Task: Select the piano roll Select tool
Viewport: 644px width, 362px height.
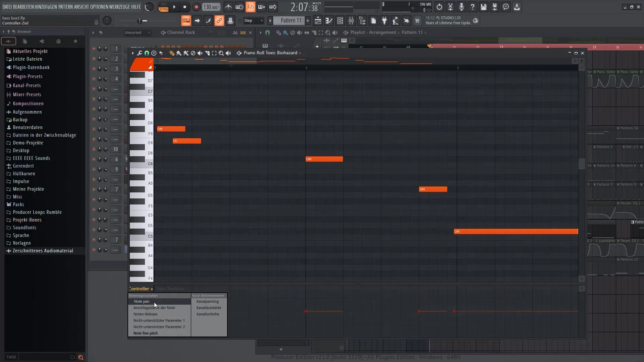Action: [214, 53]
